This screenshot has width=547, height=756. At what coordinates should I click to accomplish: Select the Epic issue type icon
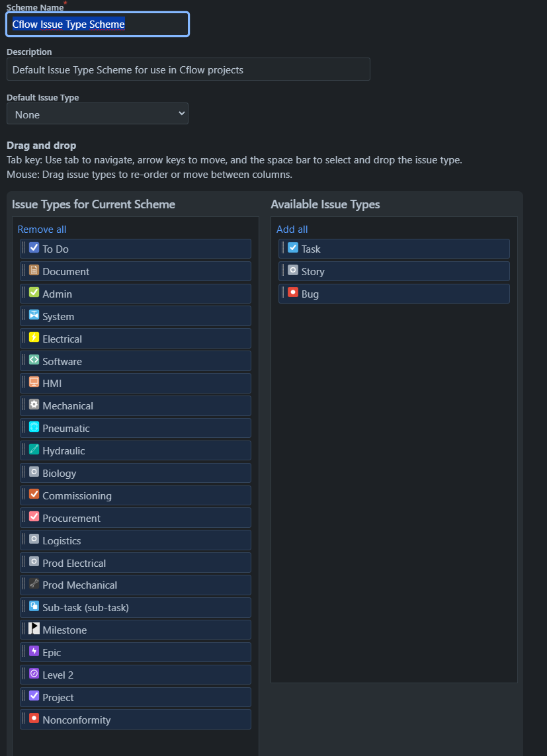(33, 651)
